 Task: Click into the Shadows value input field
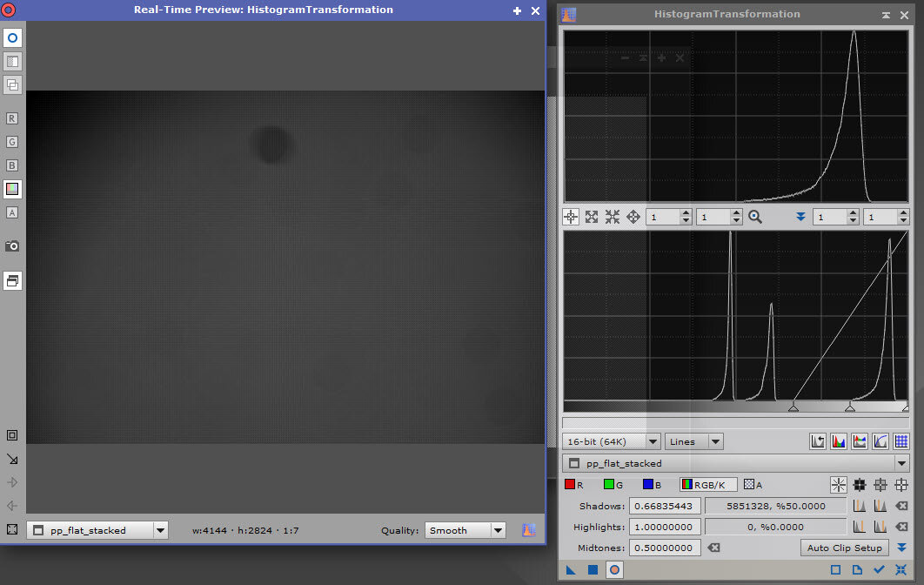[x=665, y=506]
